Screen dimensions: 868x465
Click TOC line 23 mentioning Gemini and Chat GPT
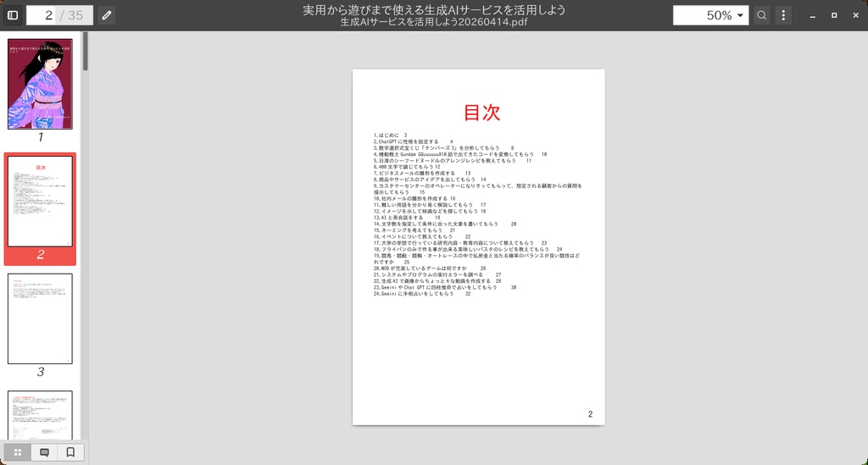[x=444, y=287]
